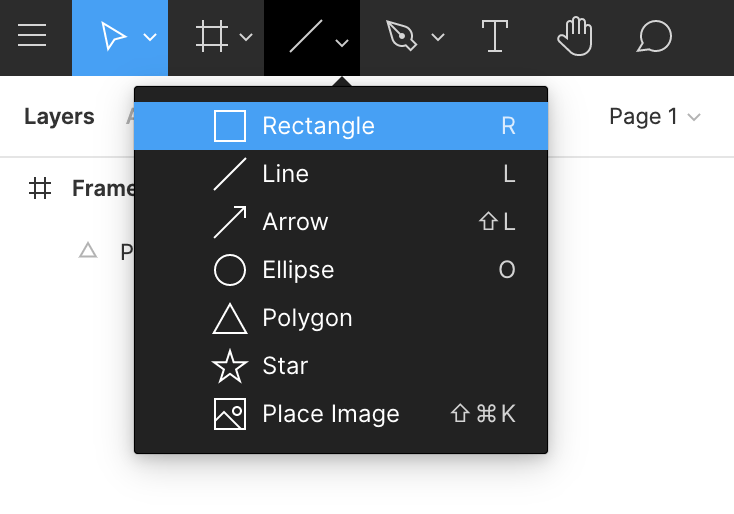Choose Rectangle from shape menu

coord(340,126)
